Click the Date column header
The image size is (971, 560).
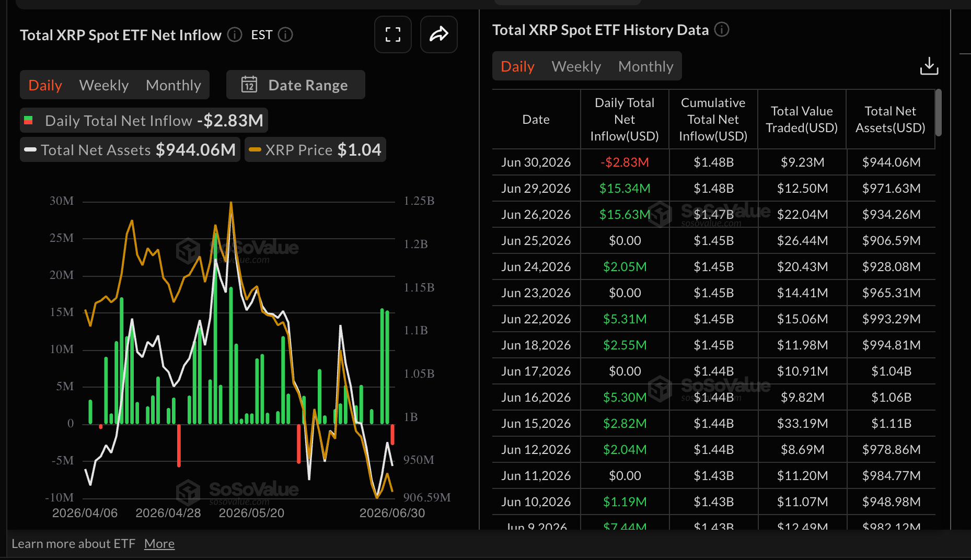click(x=536, y=120)
